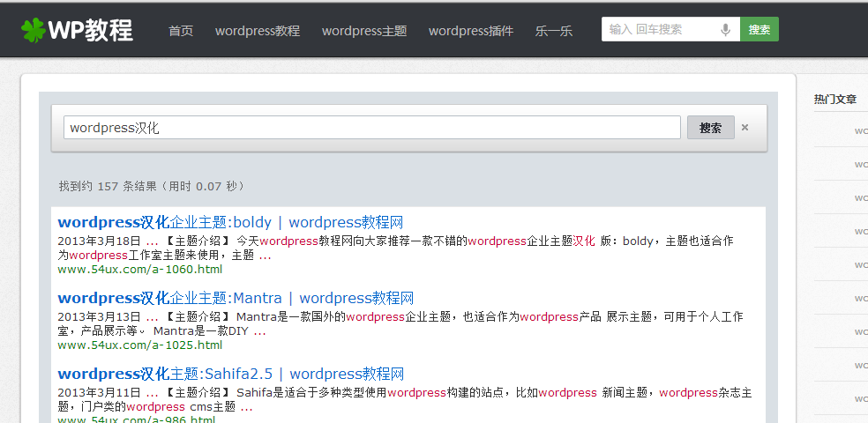Viewport: 868px width, 423px height.
Task: Open the wordpress教程 nav menu item
Action: 258,31
